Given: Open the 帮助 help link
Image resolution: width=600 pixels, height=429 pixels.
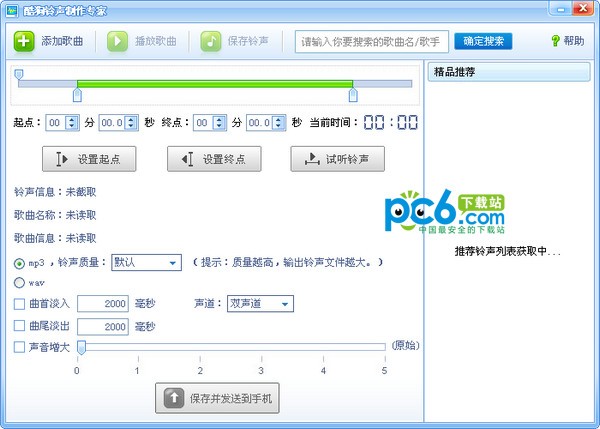Looking at the screenshot, I should (574, 41).
